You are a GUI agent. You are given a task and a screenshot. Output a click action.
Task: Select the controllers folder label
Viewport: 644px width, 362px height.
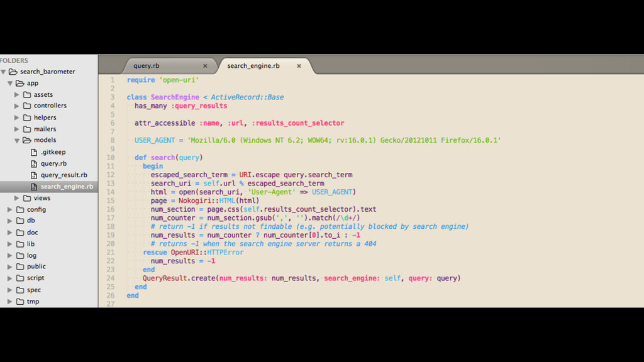[50, 106]
